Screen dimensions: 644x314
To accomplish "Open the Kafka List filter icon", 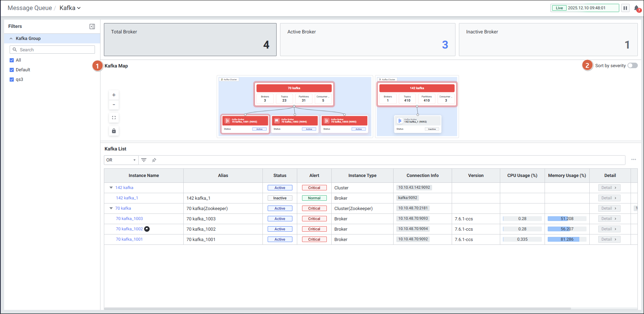I will point(144,160).
